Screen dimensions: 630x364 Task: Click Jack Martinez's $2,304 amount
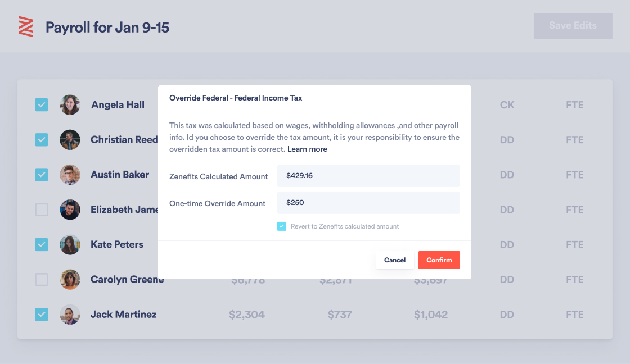pyautogui.click(x=247, y=314)
